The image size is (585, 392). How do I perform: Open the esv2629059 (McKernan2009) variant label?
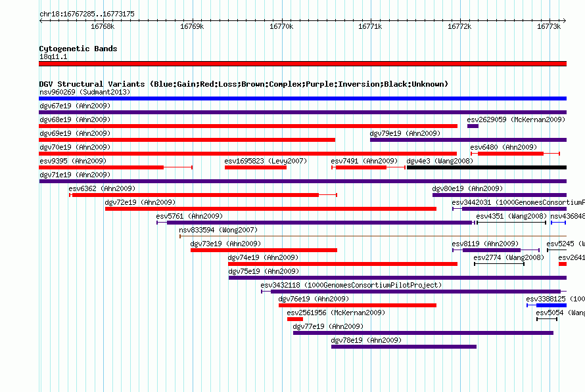(x=516, y=120)
